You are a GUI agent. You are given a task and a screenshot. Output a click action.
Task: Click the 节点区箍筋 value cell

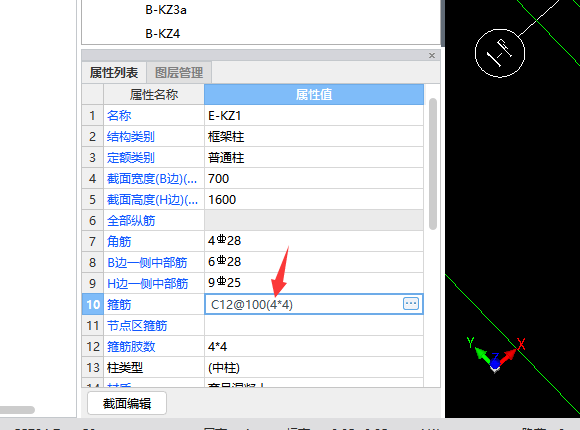314,326
